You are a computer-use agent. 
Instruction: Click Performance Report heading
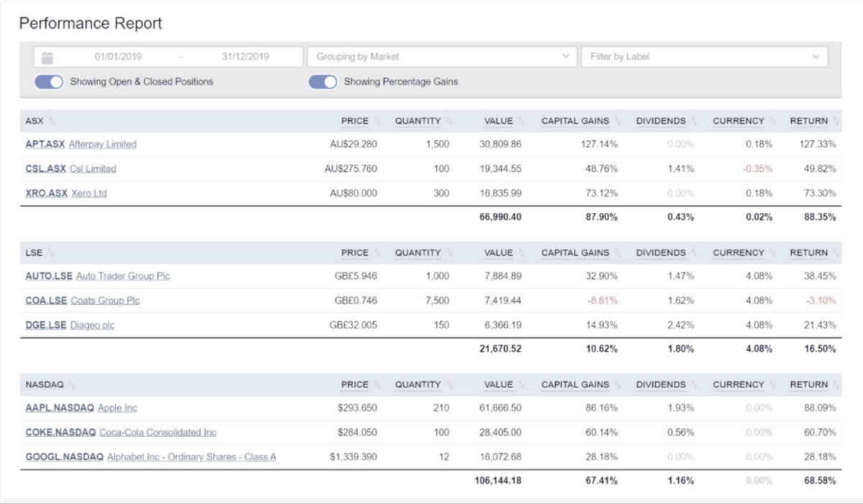coord(91,24)
